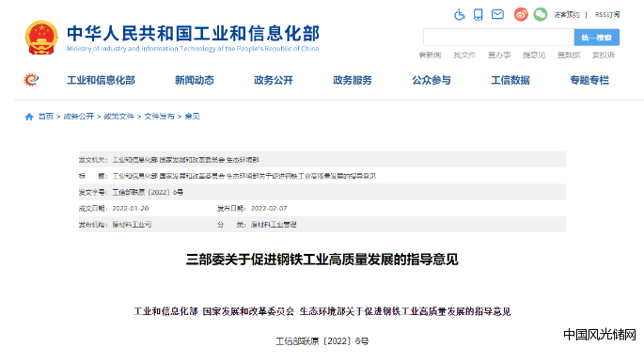Select 看新闻 quick link
Screen dimensions: 644x363
(430, 55)
